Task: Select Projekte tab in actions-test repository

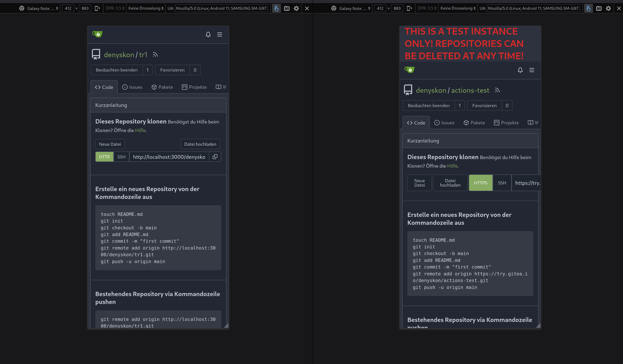Action: [x=506, y=122]
